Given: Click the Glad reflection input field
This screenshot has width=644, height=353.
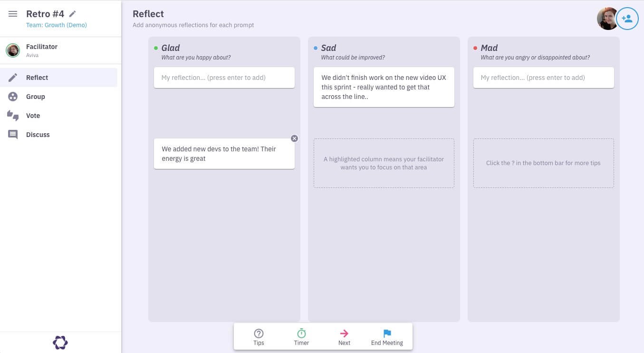Looking at the screenshot, I should (x=224, y=78).
